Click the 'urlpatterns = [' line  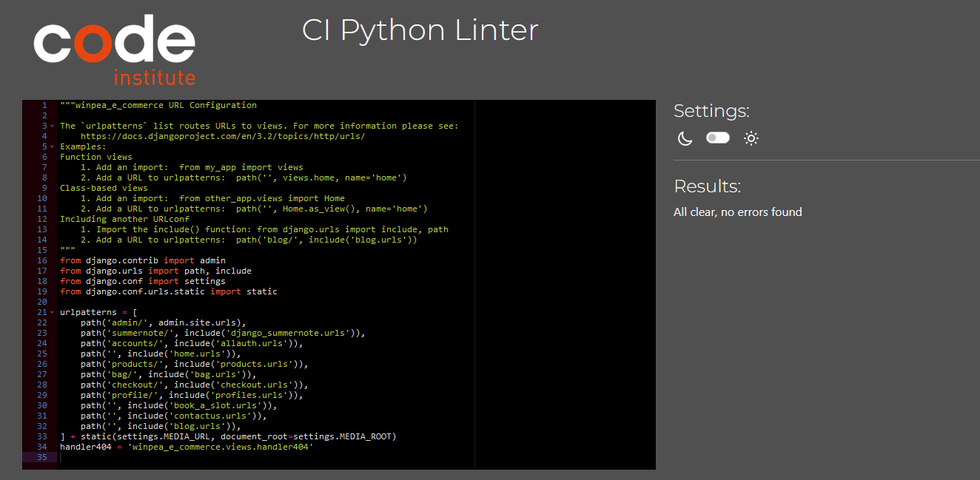point(98,312)
